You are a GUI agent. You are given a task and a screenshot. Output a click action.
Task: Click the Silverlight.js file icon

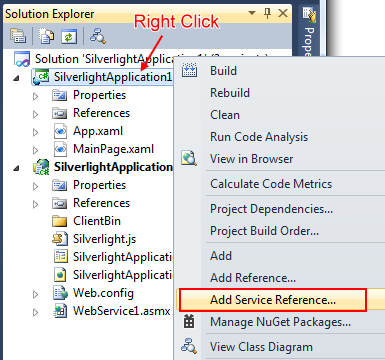coord(60,239)
